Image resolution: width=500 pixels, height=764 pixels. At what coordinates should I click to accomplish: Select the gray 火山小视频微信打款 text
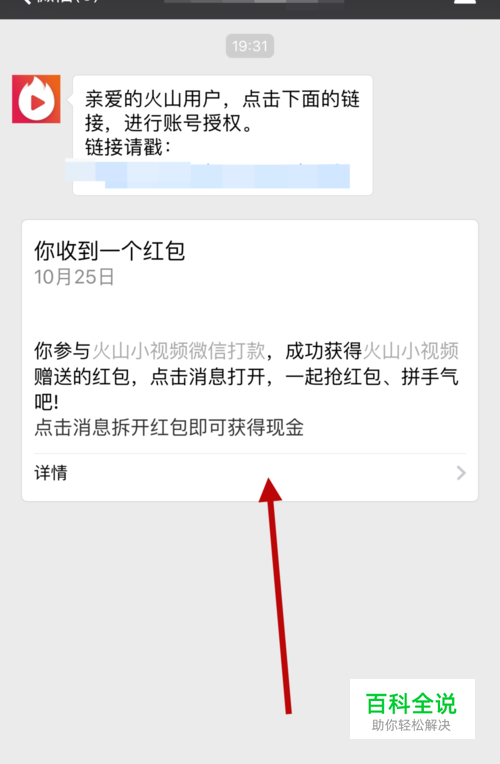tap(179, 351)
